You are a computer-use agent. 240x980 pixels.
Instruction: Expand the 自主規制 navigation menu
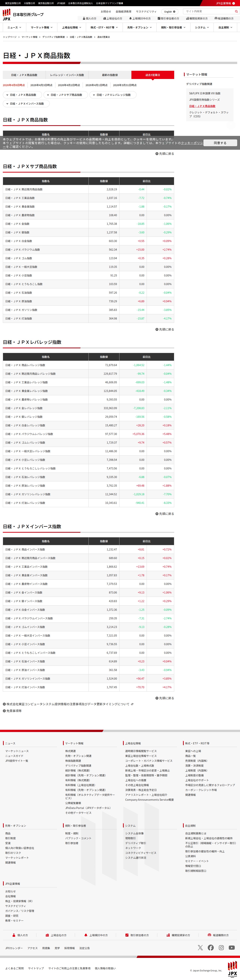(226, 27)
